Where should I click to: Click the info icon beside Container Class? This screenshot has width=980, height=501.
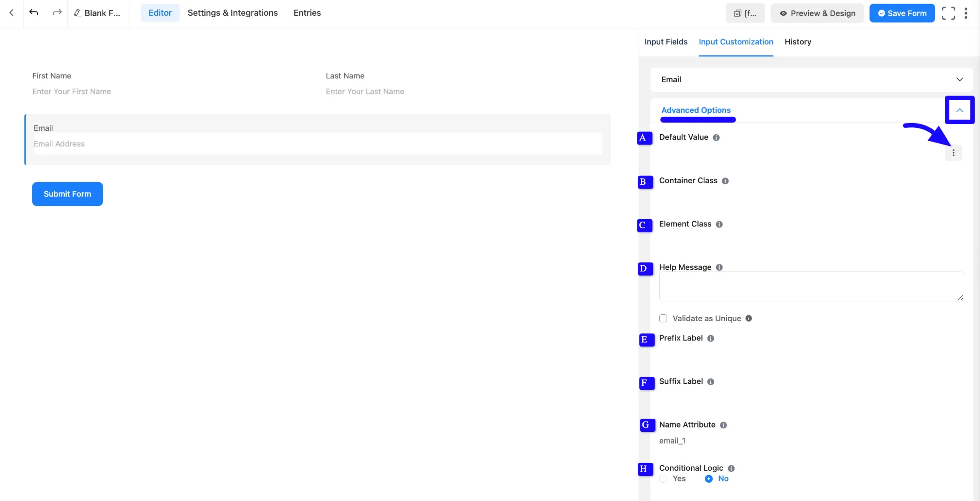725,181
